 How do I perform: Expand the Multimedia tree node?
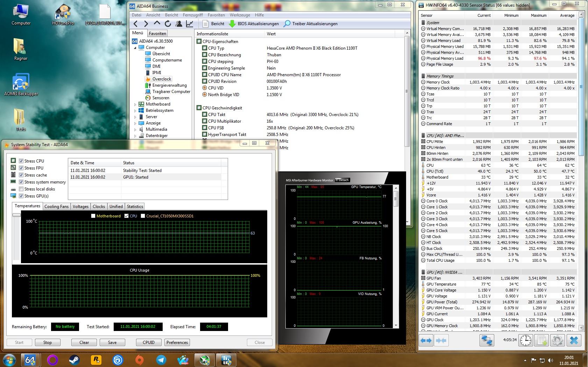(135, 129)
